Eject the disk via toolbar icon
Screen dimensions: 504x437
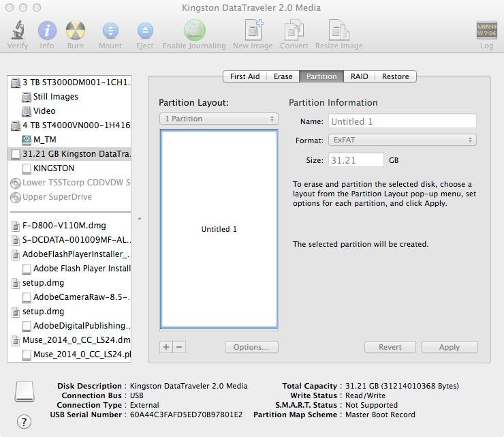[x=145, y=31]
